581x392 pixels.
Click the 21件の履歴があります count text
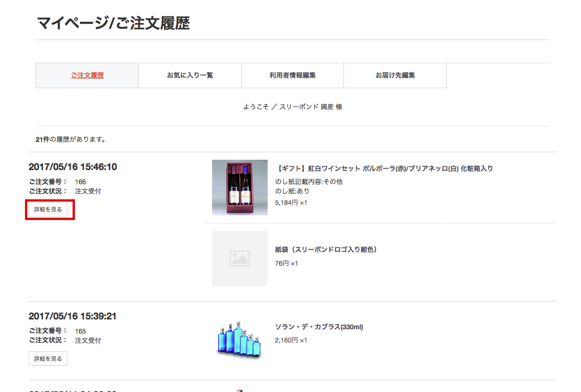[71, 139]
